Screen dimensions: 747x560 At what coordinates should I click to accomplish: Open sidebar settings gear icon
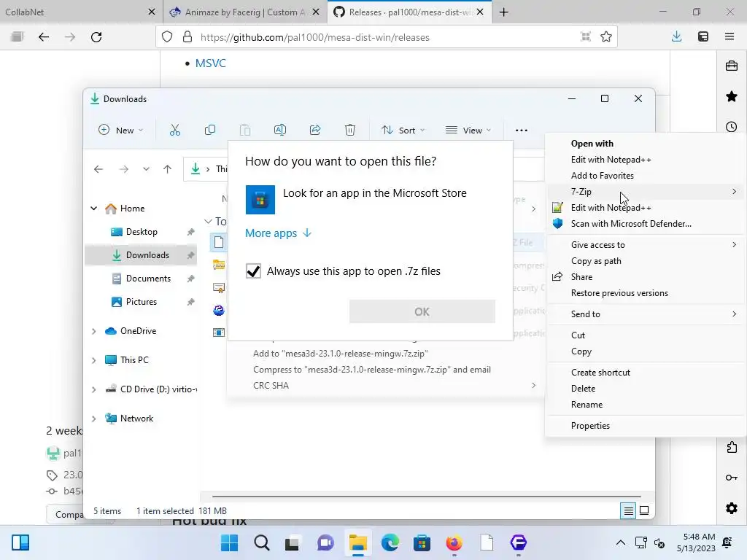[732, 508]
